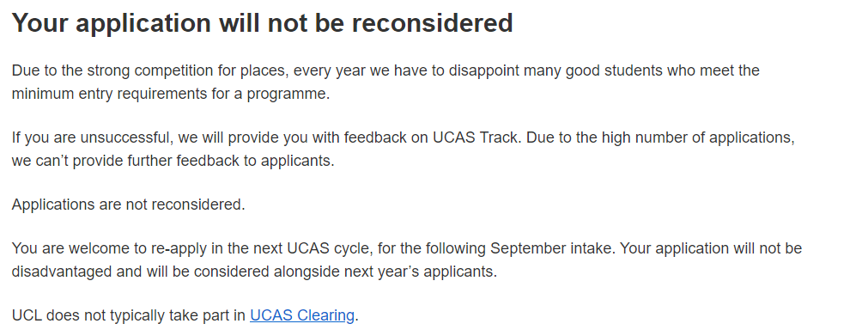Click the line starting "disadvantaged and will be considered"
The image size is (868, 336).
pyautogui.click(x=254, y=272)
